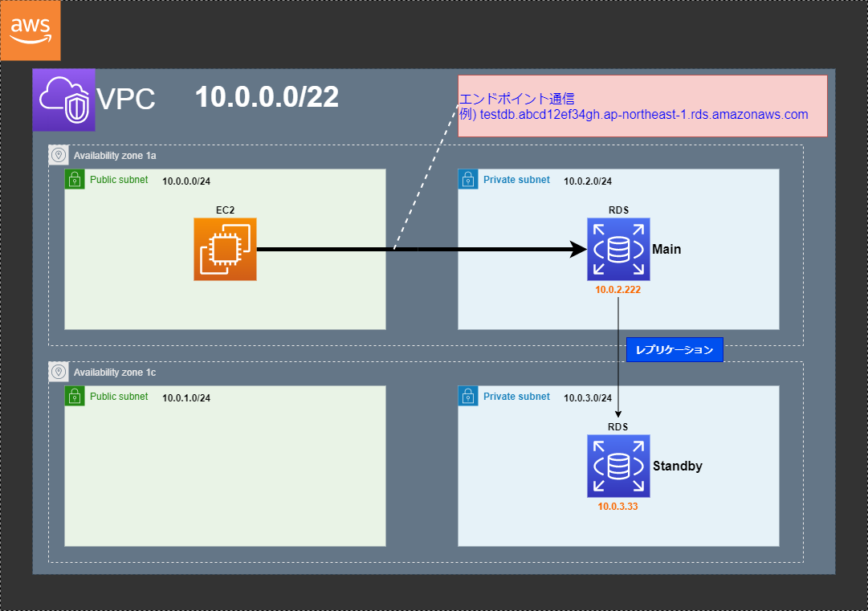Click the green lock icon of the 10.0.1.0/24 public subnet
Screen dimensions: 868x611
pyautogui.click(x=75, y=397)
